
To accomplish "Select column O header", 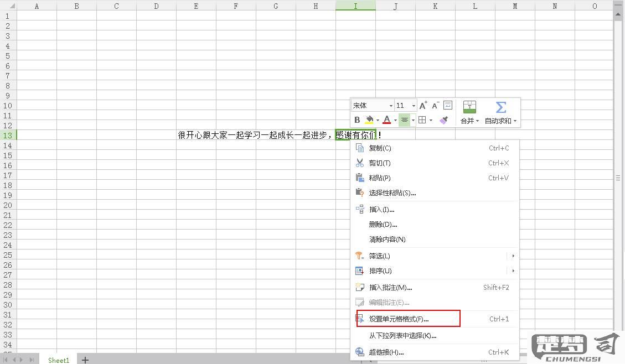I will coord(595,6).
